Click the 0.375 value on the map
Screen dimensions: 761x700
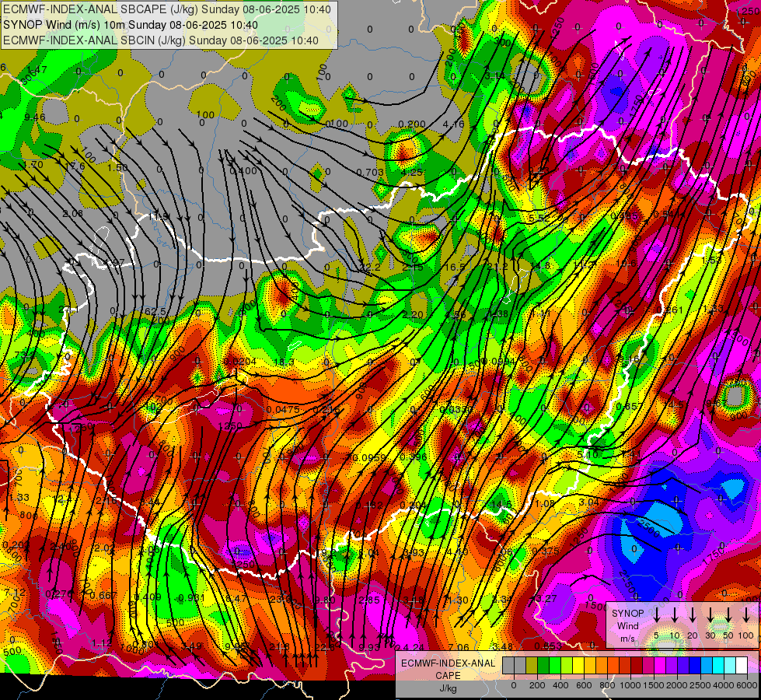[546, 551]
